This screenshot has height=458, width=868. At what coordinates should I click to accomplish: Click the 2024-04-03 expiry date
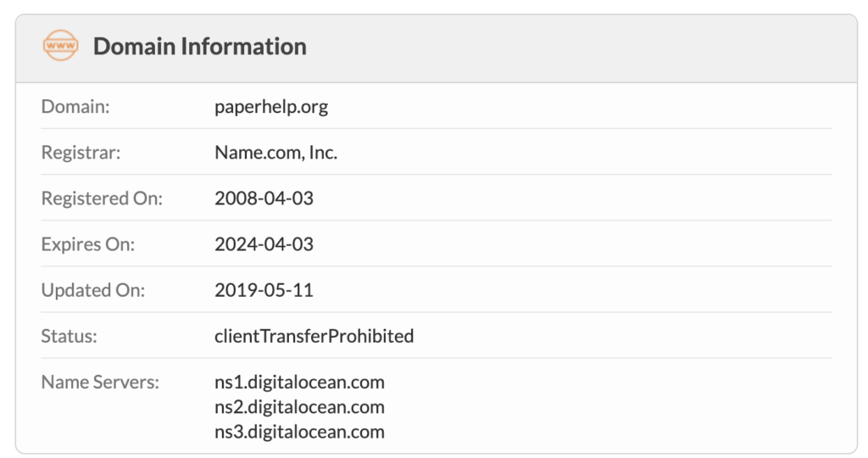[264, 244]
